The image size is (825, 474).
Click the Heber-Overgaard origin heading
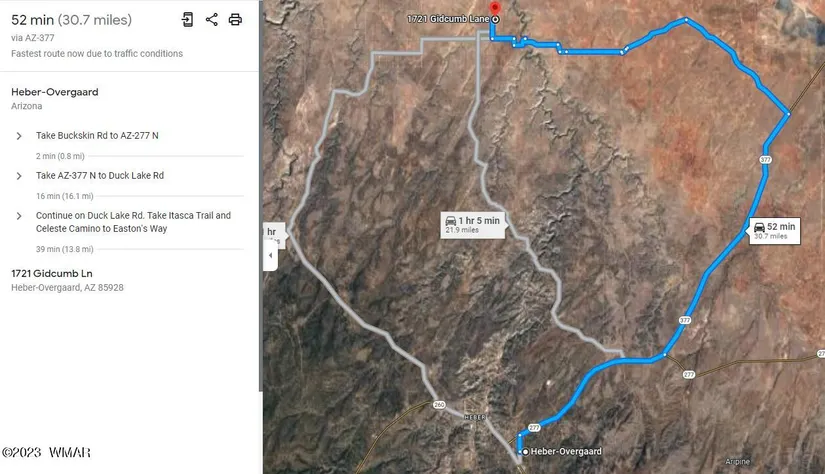(55, 92)
